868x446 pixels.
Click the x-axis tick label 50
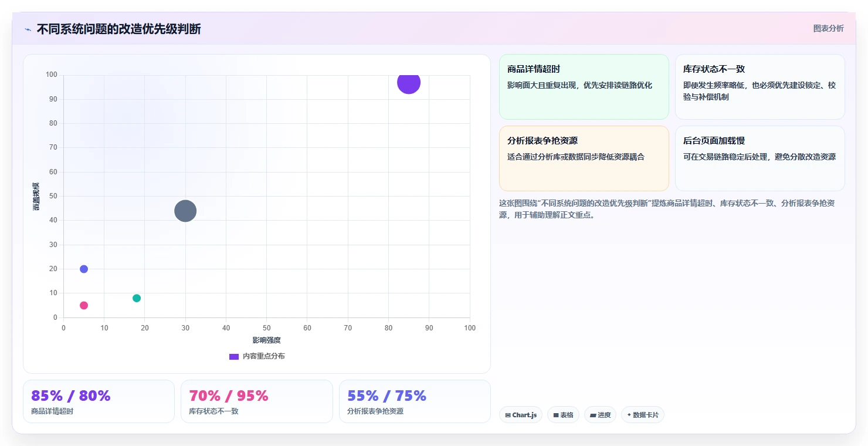coord(267,328)
